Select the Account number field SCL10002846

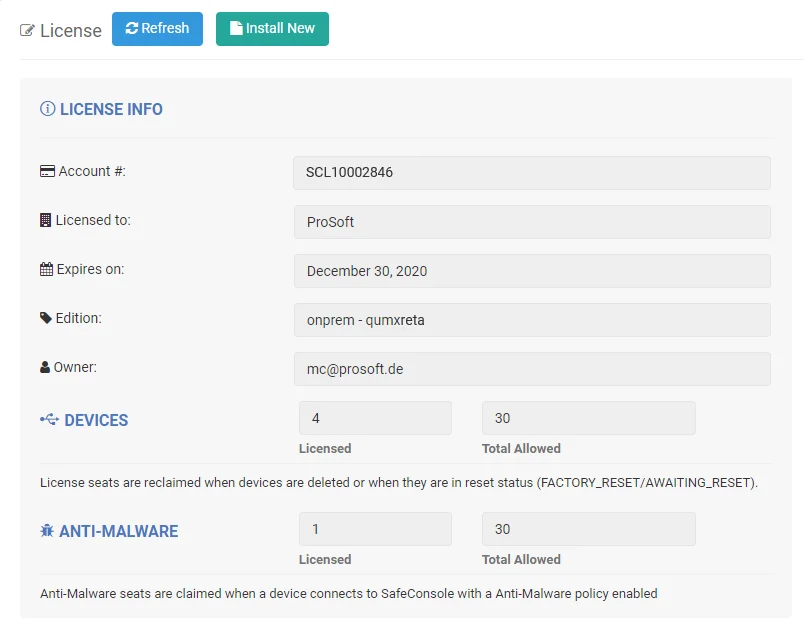tap(531, 172)
